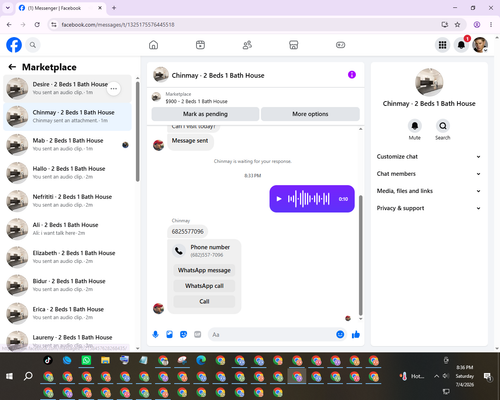Open the $900 - 2 Beds 1 Bath House listing link
This screenshot has height=400, width=500.
click(x=197, y=101)
